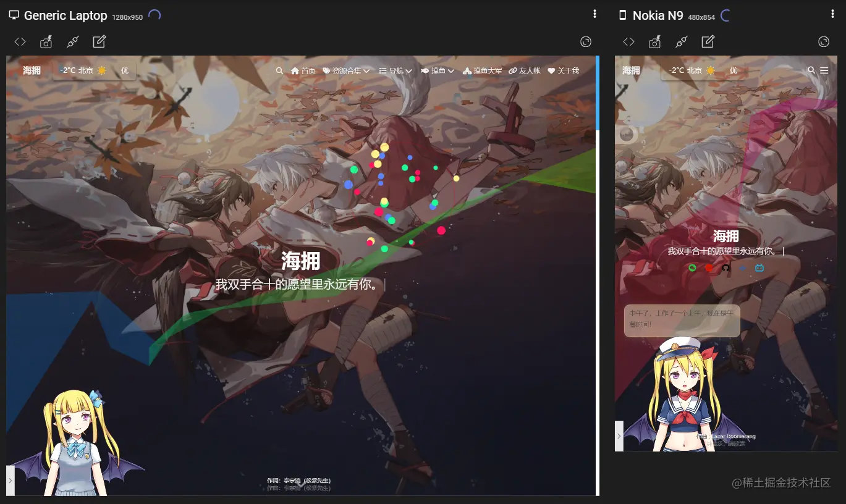Screen dimensions: 846x504
Task: Click 海拥 hero title in laptop view
Action: [x=301, y=261]
